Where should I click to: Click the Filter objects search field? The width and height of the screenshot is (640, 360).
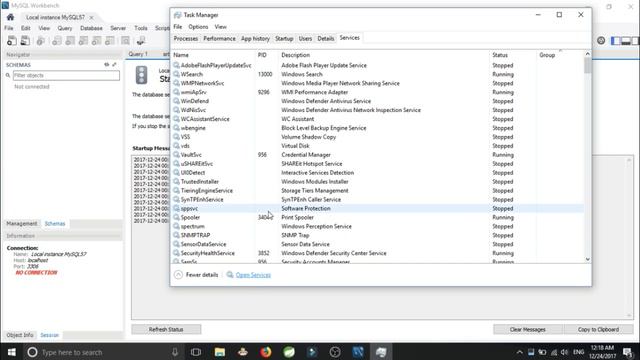pyautogui.click(x=66, y=75)
